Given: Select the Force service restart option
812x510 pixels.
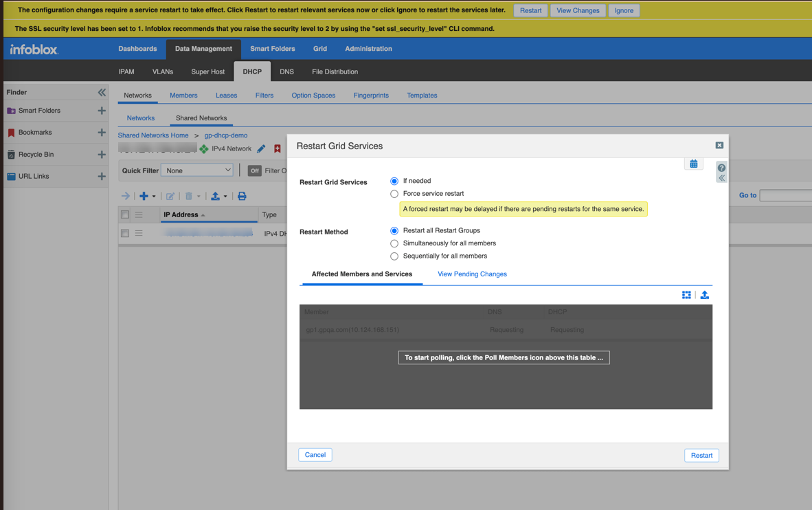Looking at the screenshot, I should [x=394, y=194].
